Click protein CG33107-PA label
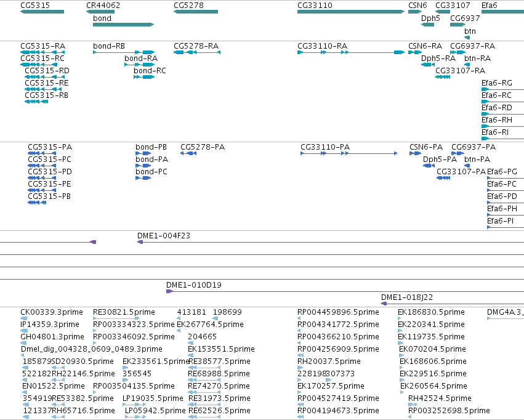 click(x=461, y=172)
